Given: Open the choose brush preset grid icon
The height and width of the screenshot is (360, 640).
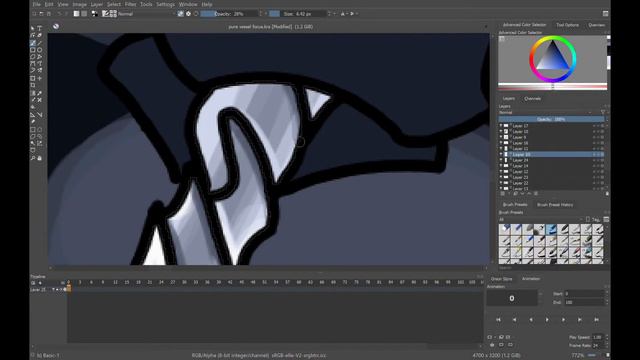Looking at the screenshot, I should point(113,14).
